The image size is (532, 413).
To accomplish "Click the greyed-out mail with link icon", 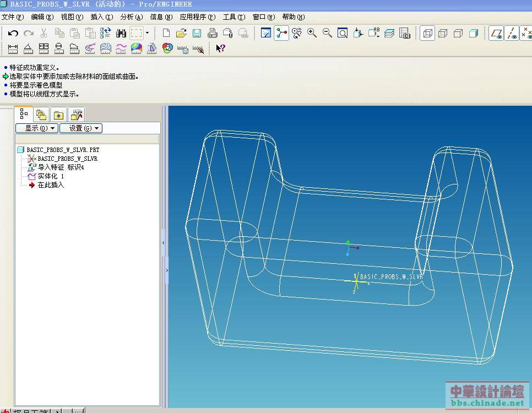I will point(243,33).
